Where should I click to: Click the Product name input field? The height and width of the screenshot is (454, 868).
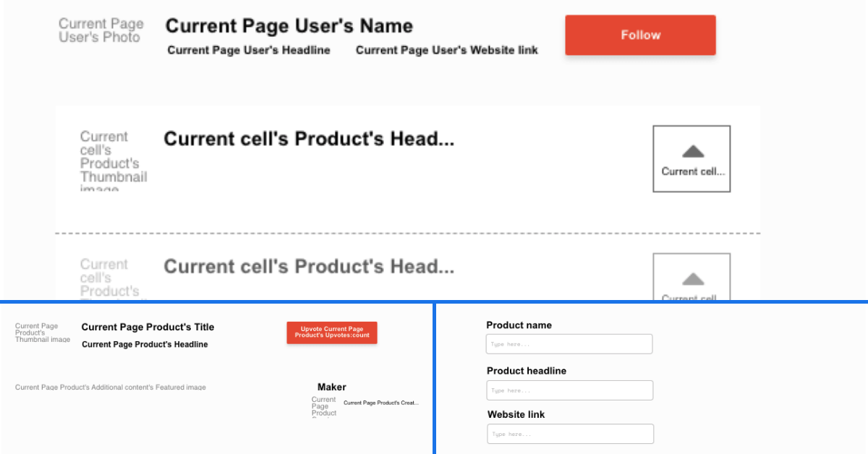tap(569, 343)
